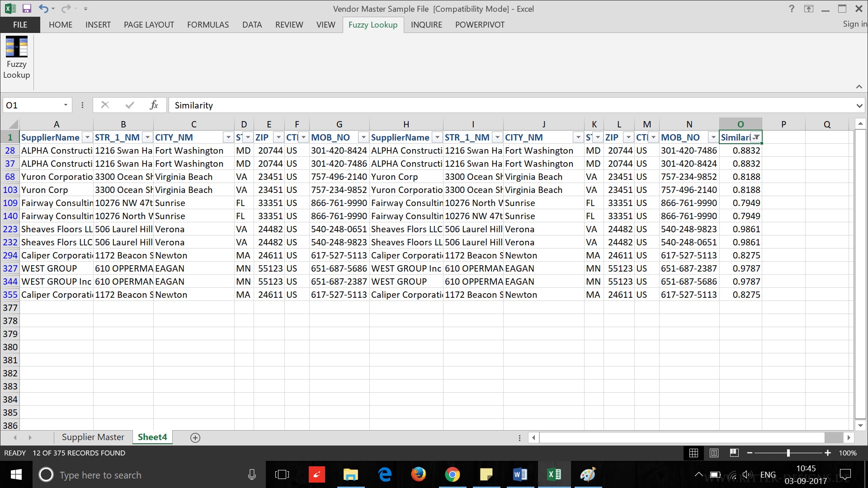
Task: Click the 0.9861 similarity cell for Sheaves Floors
Action: pyautogui.click(x=741, y=229)
